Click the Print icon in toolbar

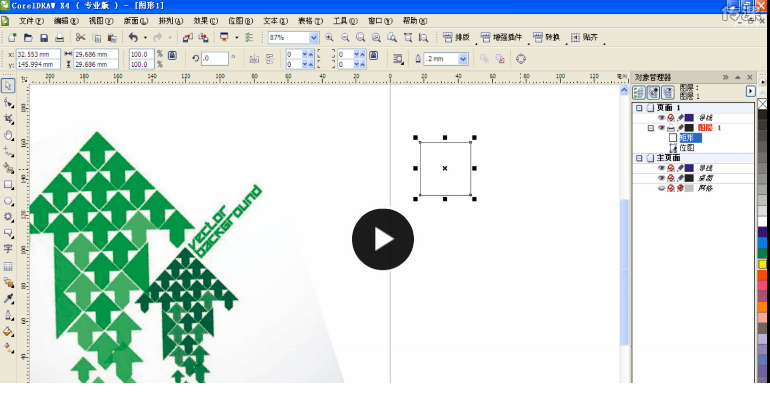coord(59,37)
